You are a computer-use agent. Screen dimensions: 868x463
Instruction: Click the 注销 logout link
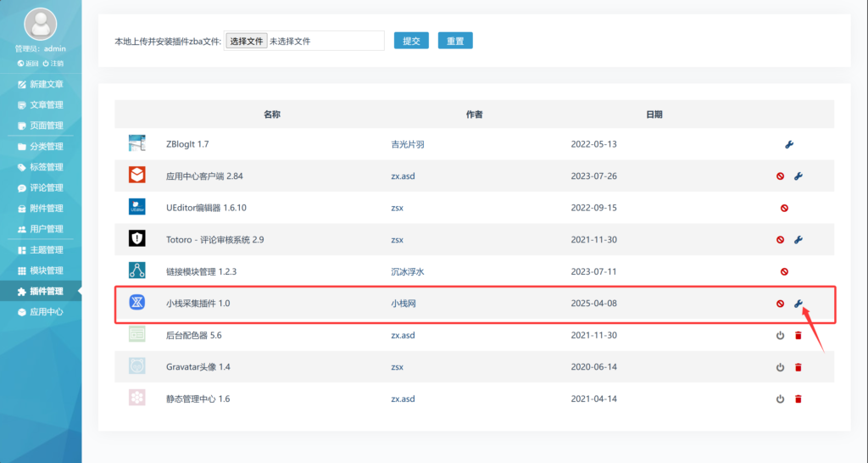[x=53, y=64]
